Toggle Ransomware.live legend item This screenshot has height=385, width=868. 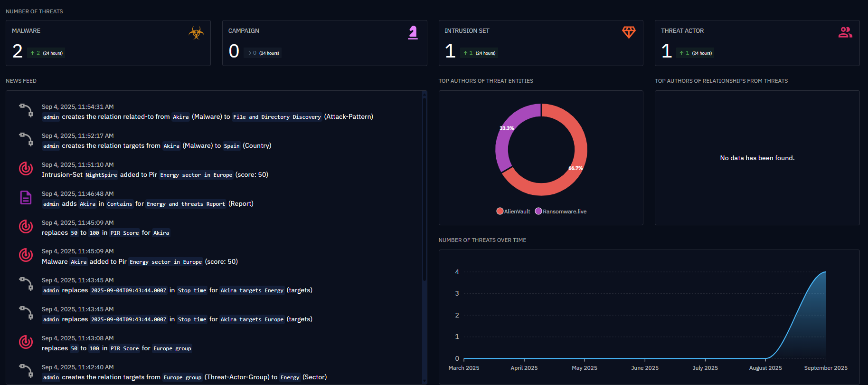click(x=560, y=212)
